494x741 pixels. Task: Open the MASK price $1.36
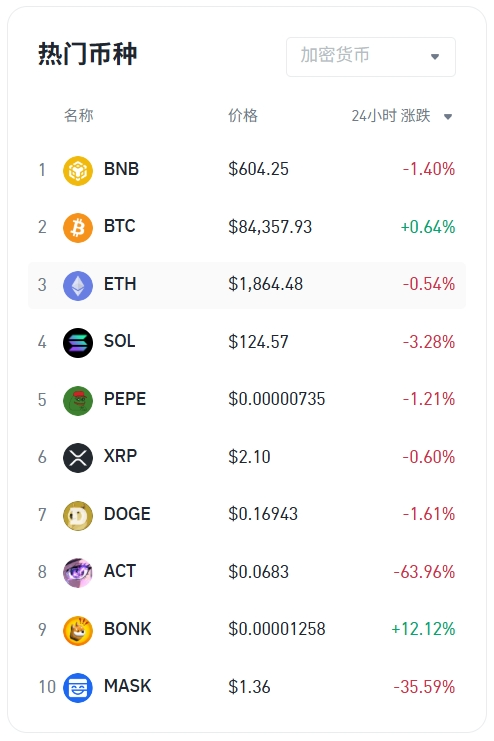pyautogui.click(x=249, y=687)
